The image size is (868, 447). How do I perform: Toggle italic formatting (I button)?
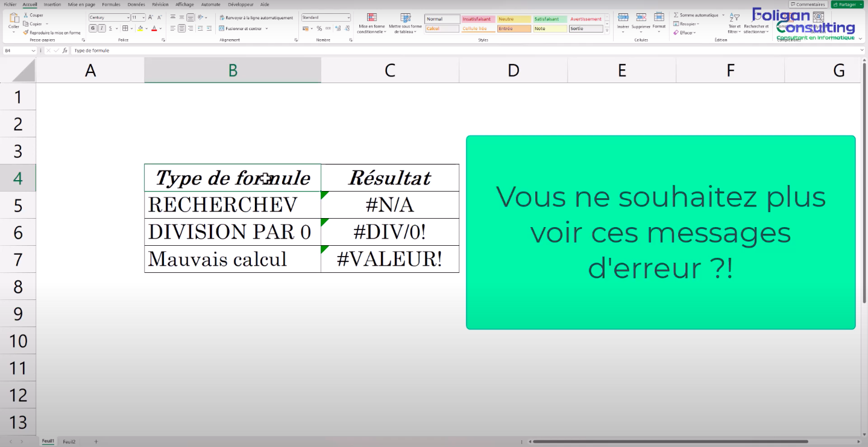click(x=101, y=28)
